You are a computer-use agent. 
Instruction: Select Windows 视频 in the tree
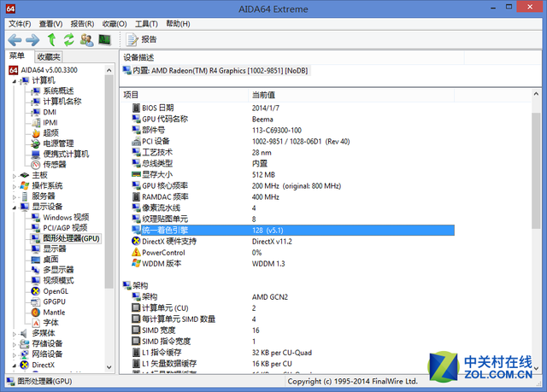(66, 218)
